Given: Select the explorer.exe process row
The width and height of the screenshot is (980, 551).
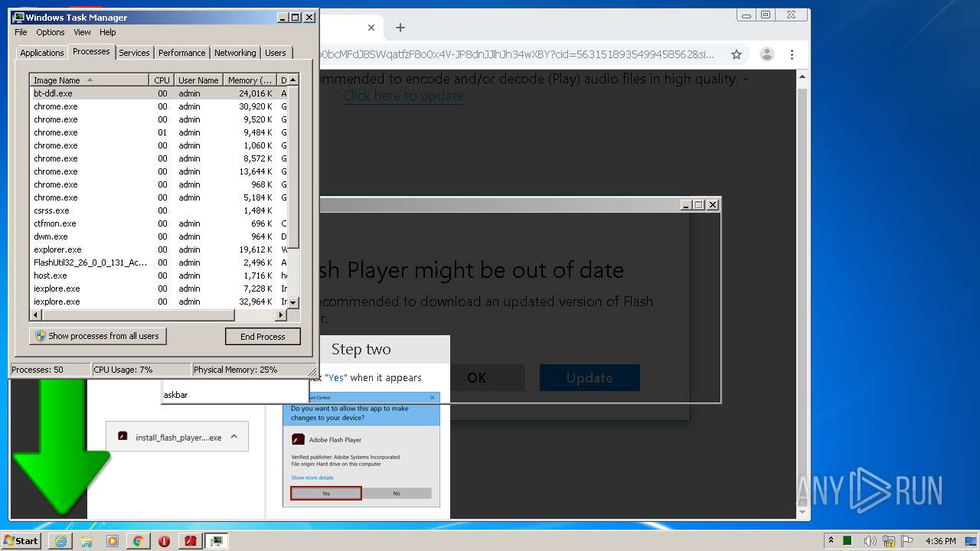Looking at the screenshot, I should click(158, 249).
